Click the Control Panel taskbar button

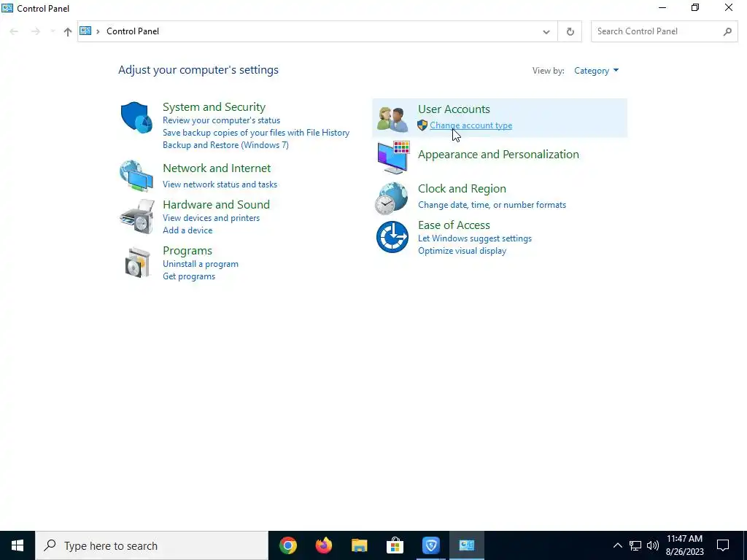[x=466, y=545]
